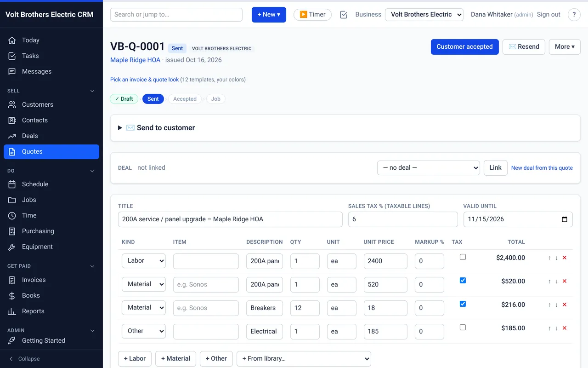The image size is (588, 368).
Task: Open the From library dropdown
Action: [304, 359]
